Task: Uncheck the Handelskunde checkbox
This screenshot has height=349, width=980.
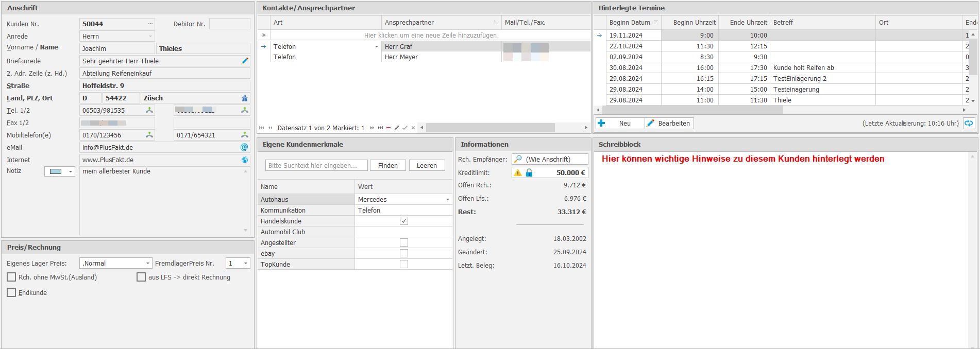Action: tap(404, 221)
